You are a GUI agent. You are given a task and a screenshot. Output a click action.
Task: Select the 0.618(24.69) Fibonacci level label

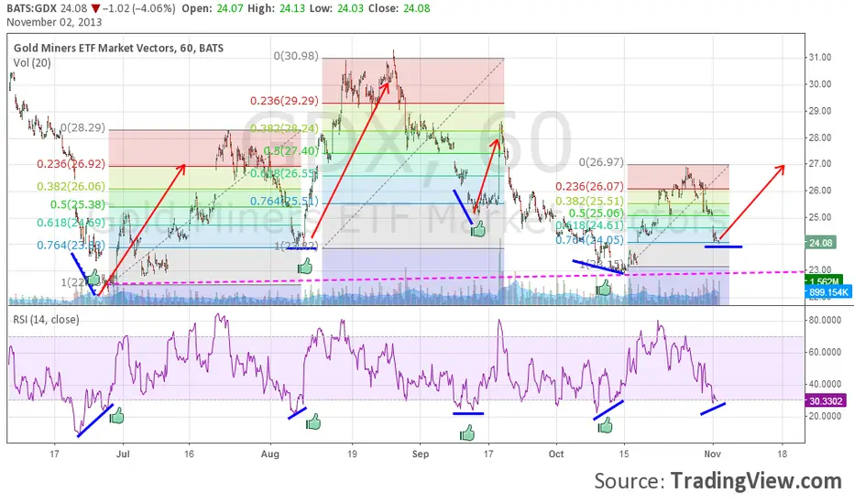pyautogui.click(x=71, y=223)
